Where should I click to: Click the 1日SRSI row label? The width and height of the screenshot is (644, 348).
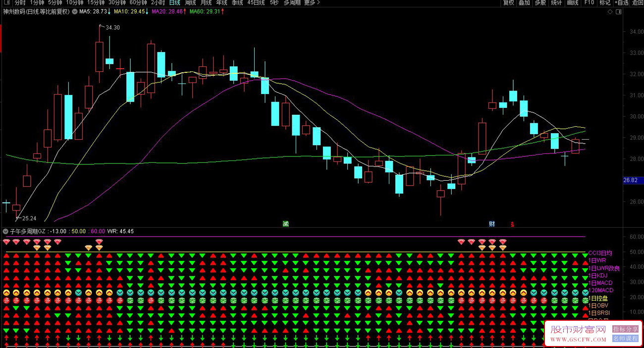point(599,313)
